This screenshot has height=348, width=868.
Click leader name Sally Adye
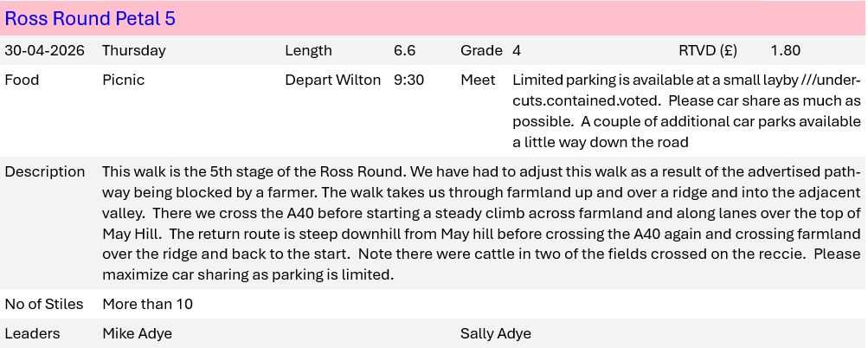[495, 333]
